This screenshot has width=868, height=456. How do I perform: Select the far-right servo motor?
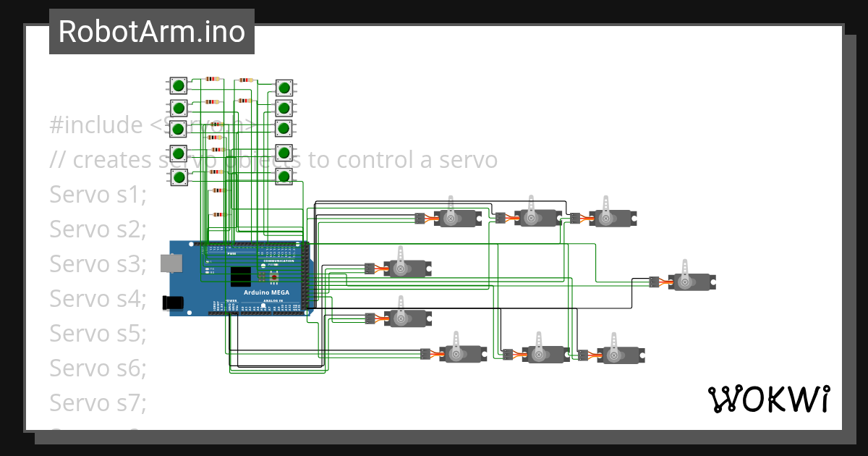point(691,282)
